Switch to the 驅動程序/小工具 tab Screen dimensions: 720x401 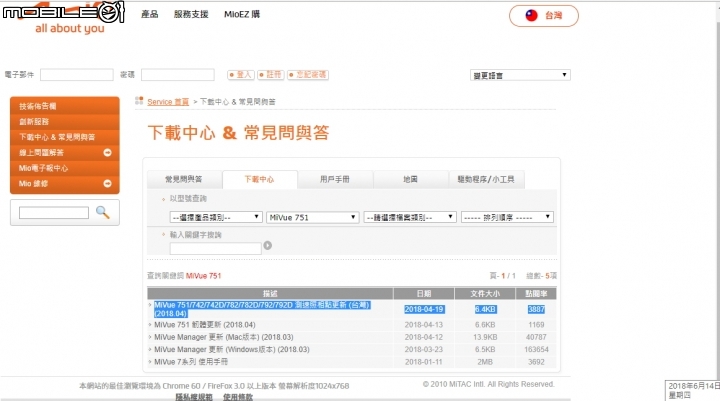point(486,179)
